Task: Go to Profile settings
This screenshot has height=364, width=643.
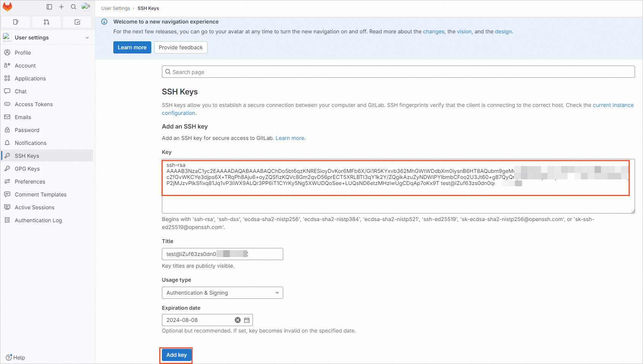Action: pos(47,52)
